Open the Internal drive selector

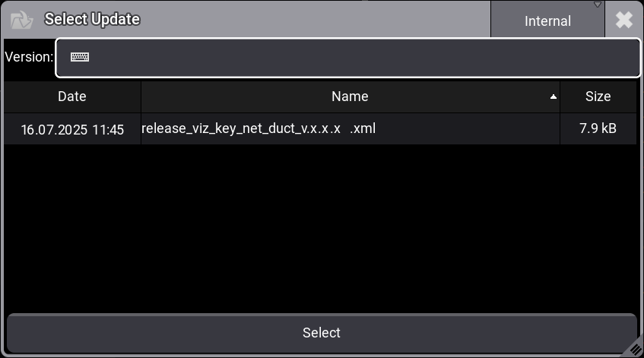point(547,21)
